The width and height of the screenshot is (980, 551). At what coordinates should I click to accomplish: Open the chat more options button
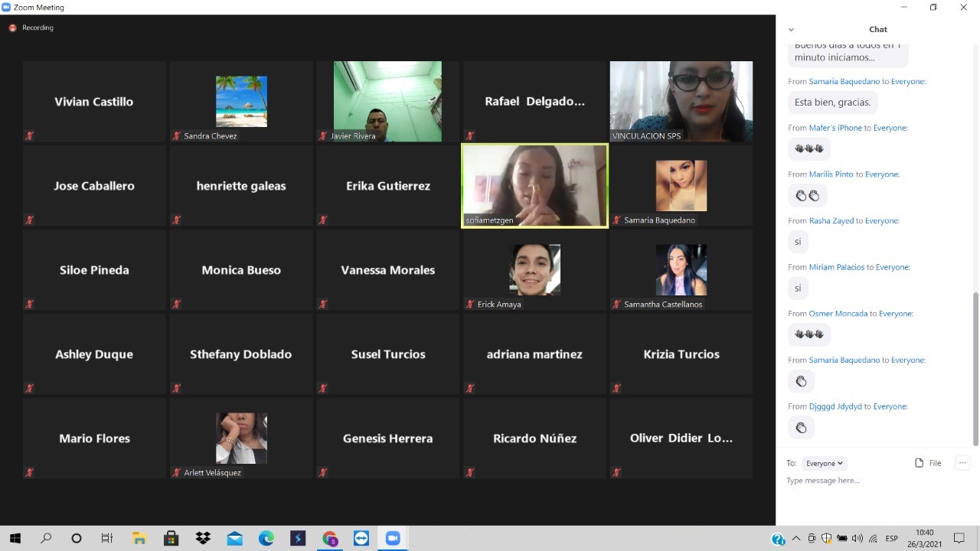coord(963,463)
